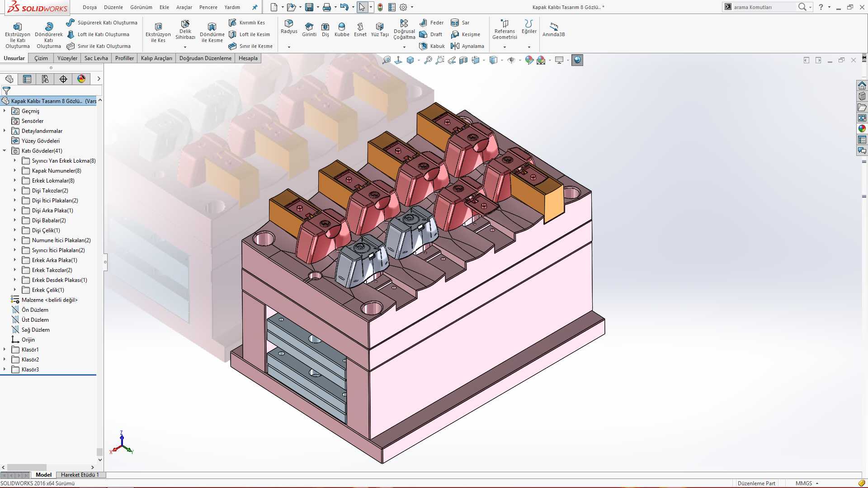The width and height of the screenshot is (868, 488).
Task: Click Loft ile Katı Oluşturma button
Action: tap(99, 34)
